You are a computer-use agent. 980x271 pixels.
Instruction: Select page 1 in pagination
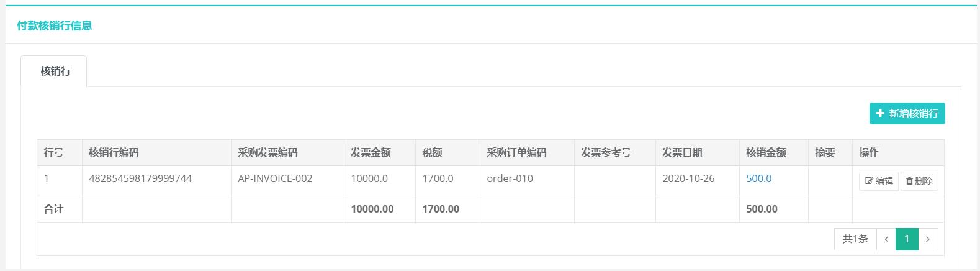[x=907, y=239]
